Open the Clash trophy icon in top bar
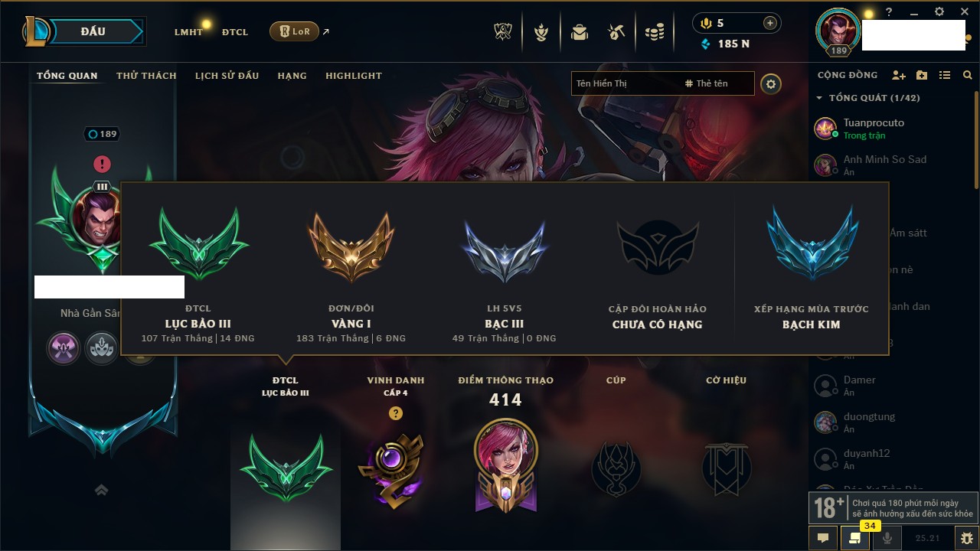The height and width of the screenshot is (551, 980). [x=503, y=32]
